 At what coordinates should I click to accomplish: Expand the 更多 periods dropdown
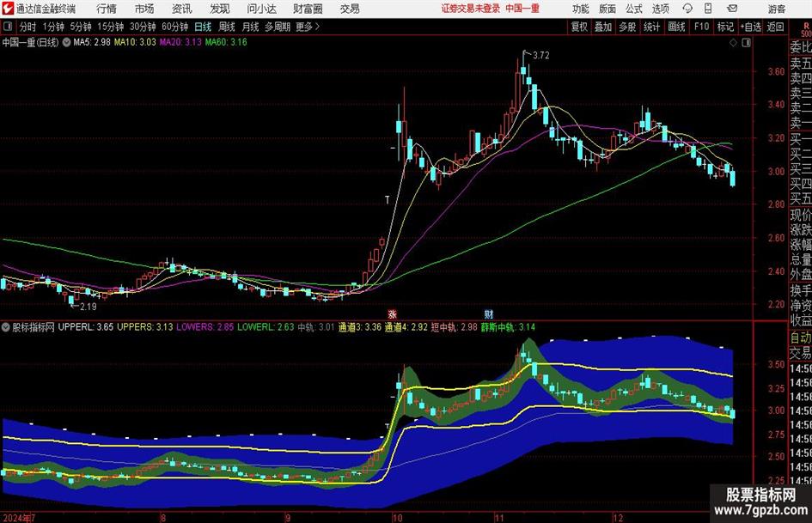pyautogui.click(x=308, y=27)
